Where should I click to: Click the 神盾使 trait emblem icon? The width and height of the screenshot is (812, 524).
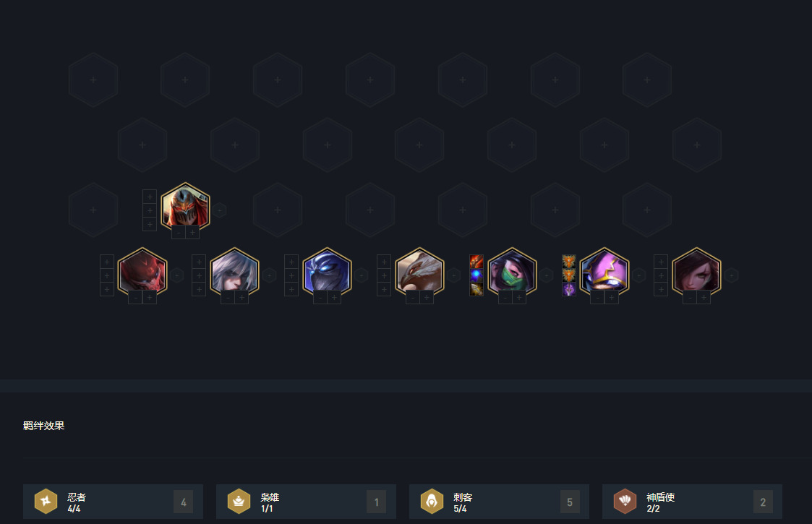pyautogui.click(x=625, y=501)
